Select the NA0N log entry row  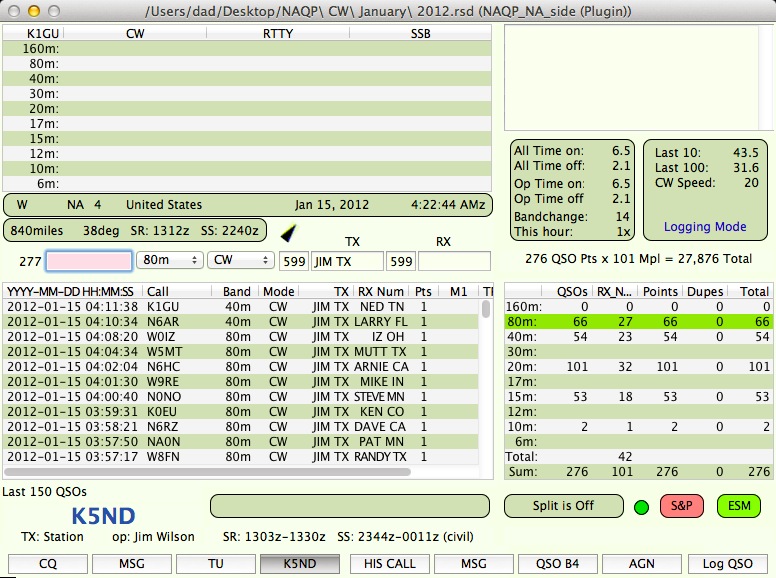(x=241, y=441)
